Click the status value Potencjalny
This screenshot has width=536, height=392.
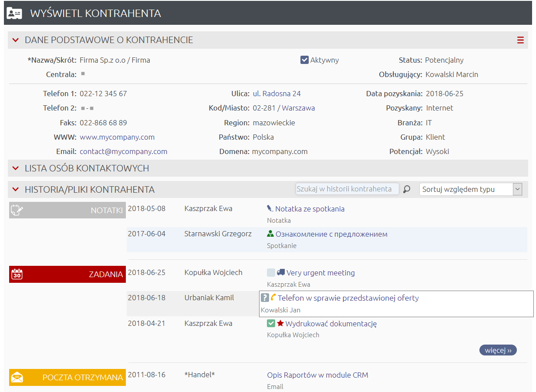coord(444,60)
